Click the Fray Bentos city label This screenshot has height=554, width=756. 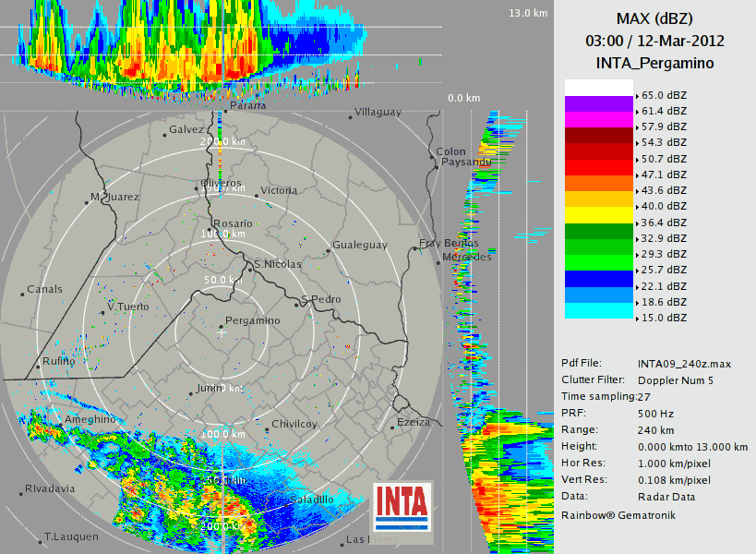point(449,243)
